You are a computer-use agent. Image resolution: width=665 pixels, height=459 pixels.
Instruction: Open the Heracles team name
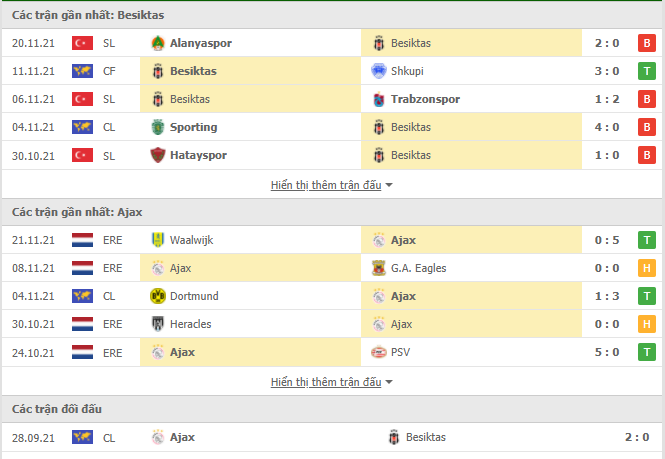tap(190, 324)
